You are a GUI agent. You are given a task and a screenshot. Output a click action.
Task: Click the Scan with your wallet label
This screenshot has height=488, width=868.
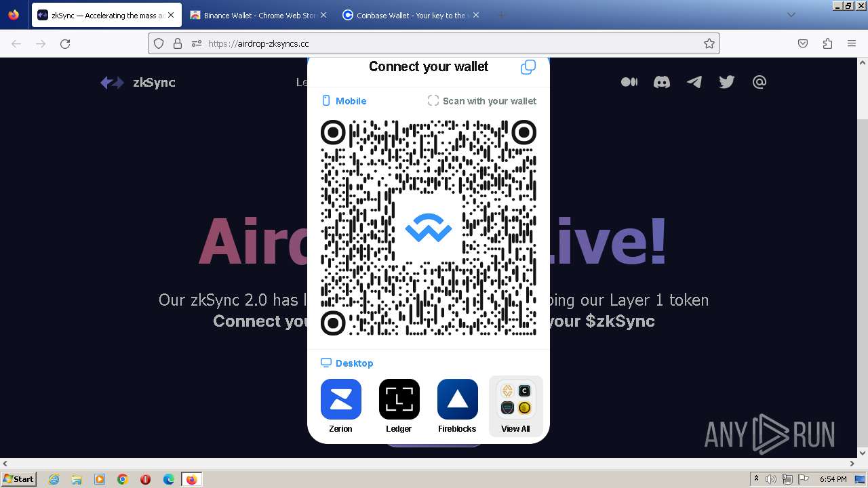pyautogui.click(x=482, y=101)
